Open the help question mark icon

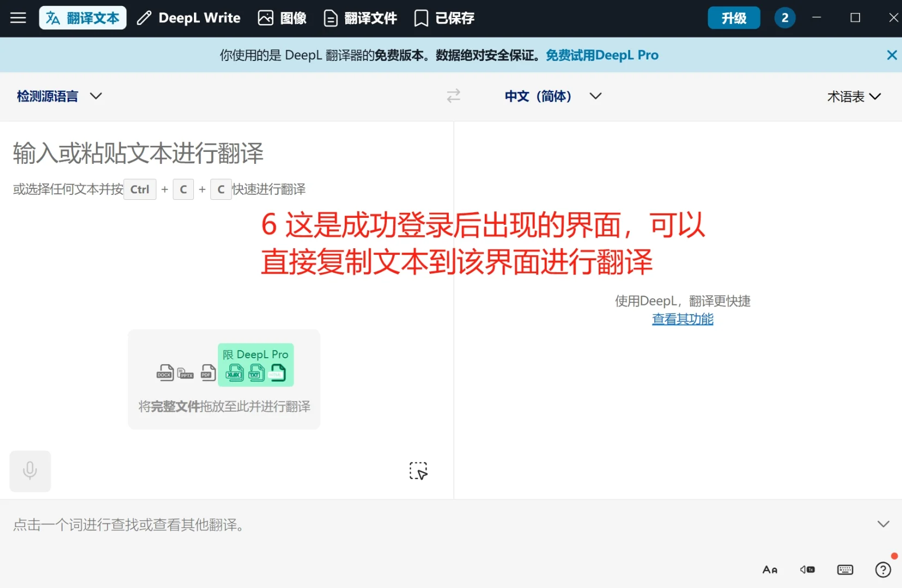click(883, 569)
